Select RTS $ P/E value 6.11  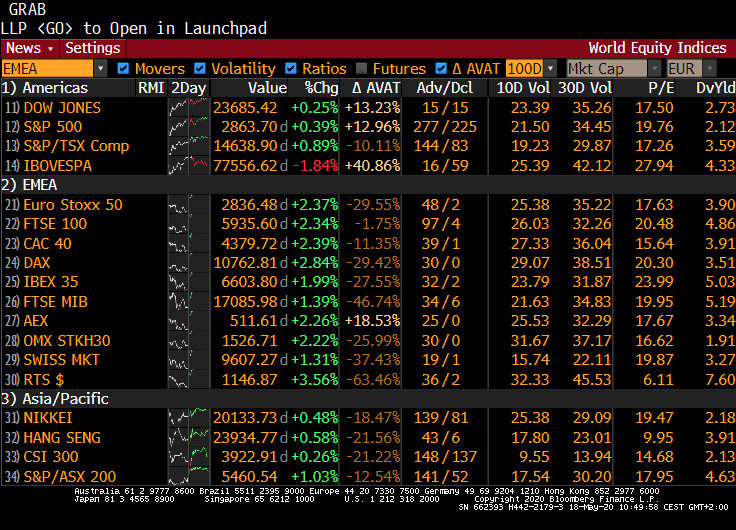tap(658, 379)
